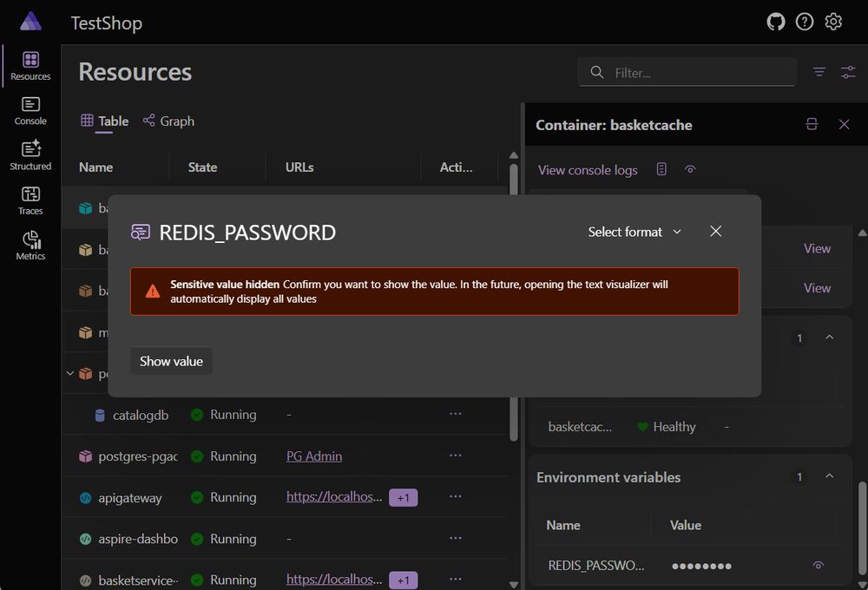
Task: Click the apigateway project icon
Action: (85, 497)
